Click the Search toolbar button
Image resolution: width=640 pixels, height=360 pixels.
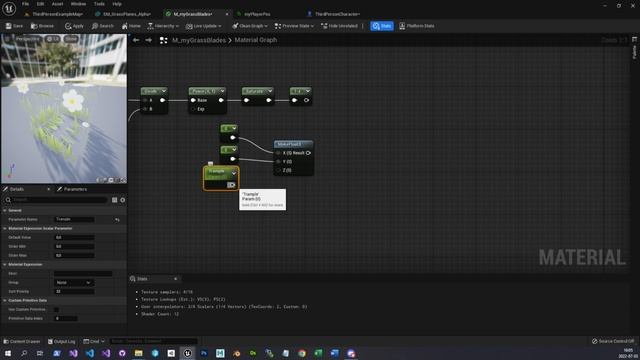tap(102, 26)
